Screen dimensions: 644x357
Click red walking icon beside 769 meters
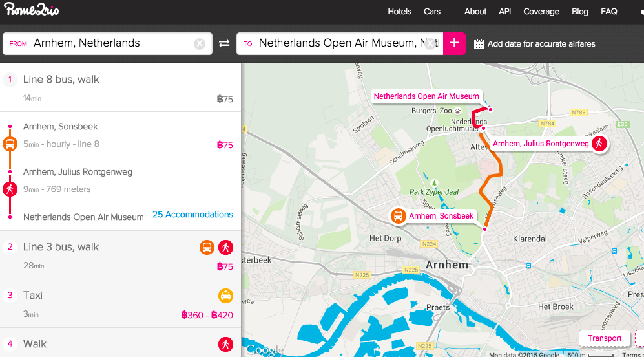click(10, 189)
